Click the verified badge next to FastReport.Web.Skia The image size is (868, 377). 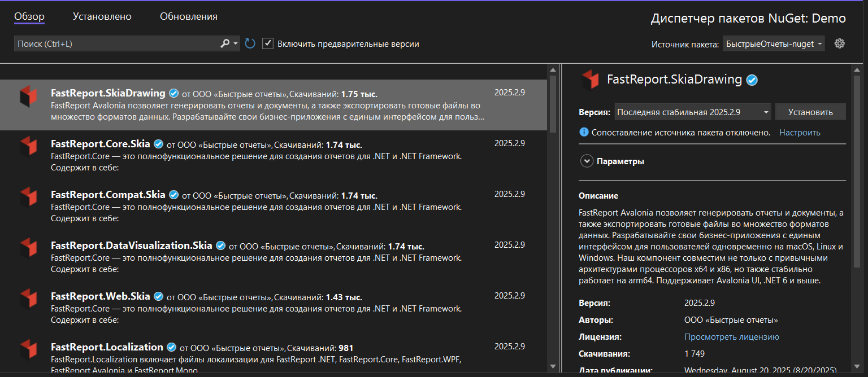[x=159, y=296]
